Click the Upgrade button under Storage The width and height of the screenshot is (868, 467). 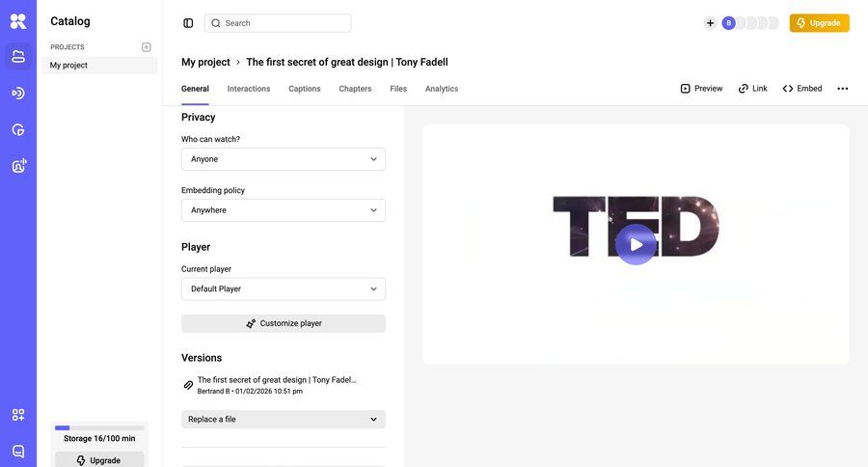pos(99,460)
